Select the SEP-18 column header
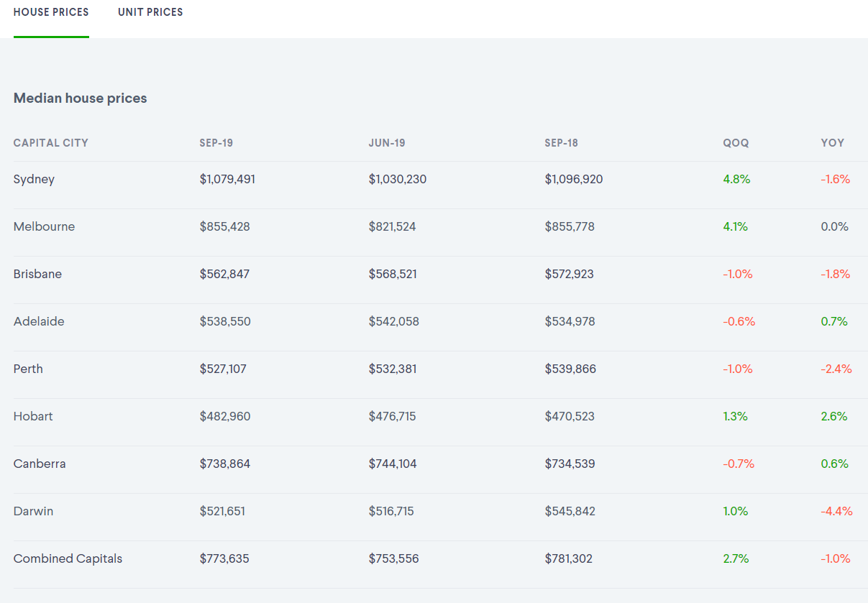868x603 pixels. point(561,143)
